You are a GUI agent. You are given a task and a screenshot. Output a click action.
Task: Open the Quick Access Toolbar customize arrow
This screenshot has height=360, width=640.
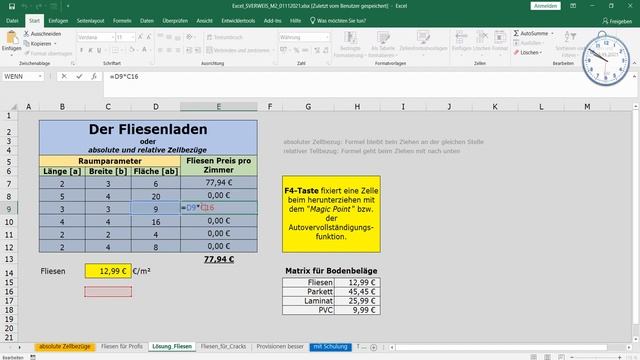coord(68,6)
